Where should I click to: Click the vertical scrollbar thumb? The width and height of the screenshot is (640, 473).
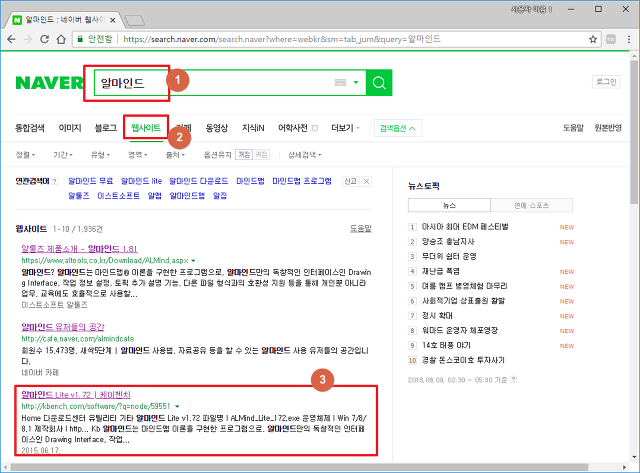634,131
